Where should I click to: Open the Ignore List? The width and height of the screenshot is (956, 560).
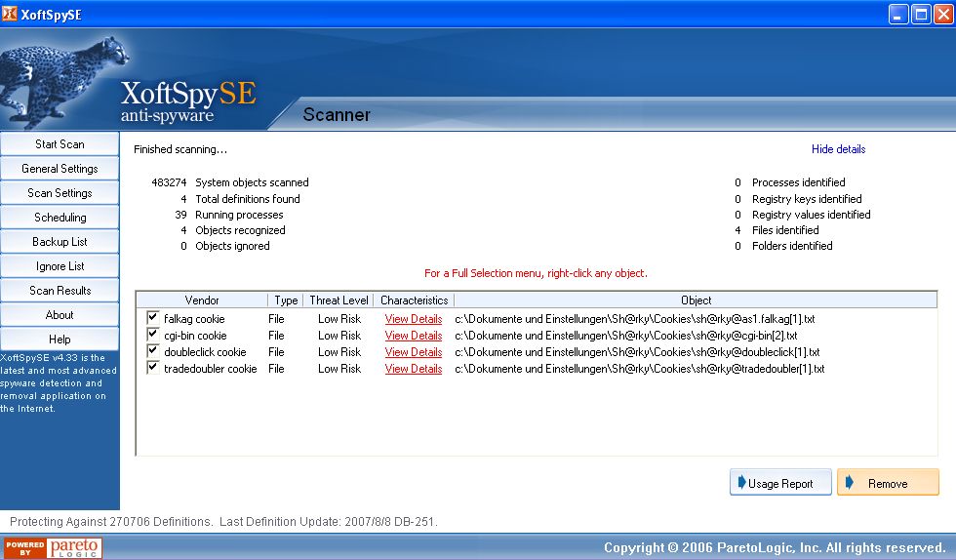pyautogui.click(x=60, y=266)
